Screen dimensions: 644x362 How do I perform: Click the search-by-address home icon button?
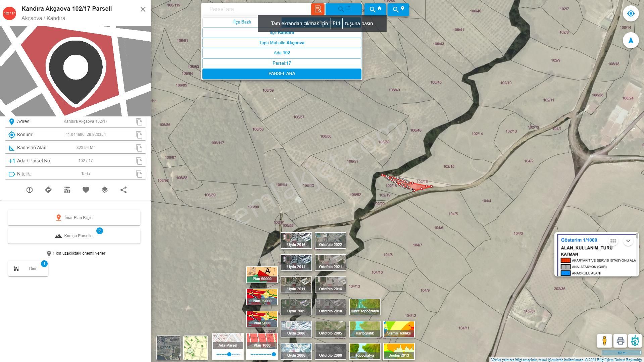pos(375,9)
